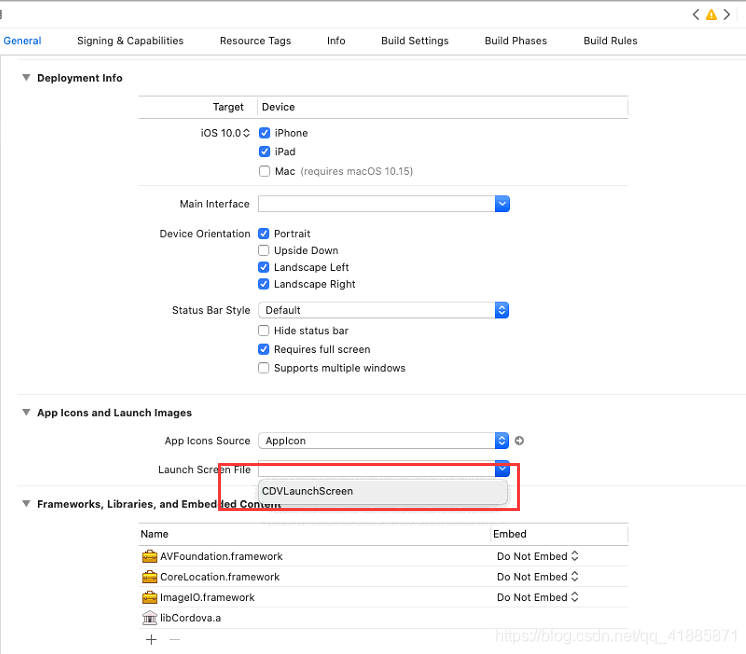This screenshot has width=746, height=654.
Task: Enable Supports multiple windows checkbox
Action: pyautogui.click(x=264, y=368)
